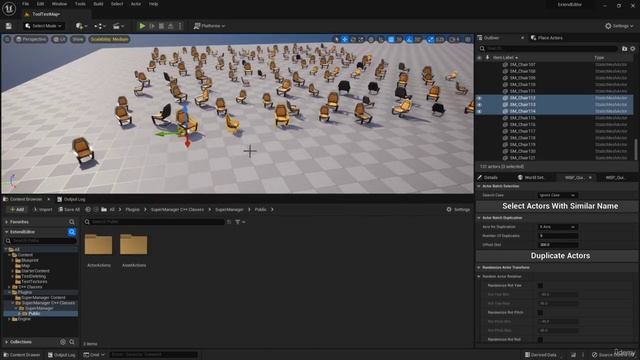Enable the Randomize Rot Pitch checkbox

point(540,313)
